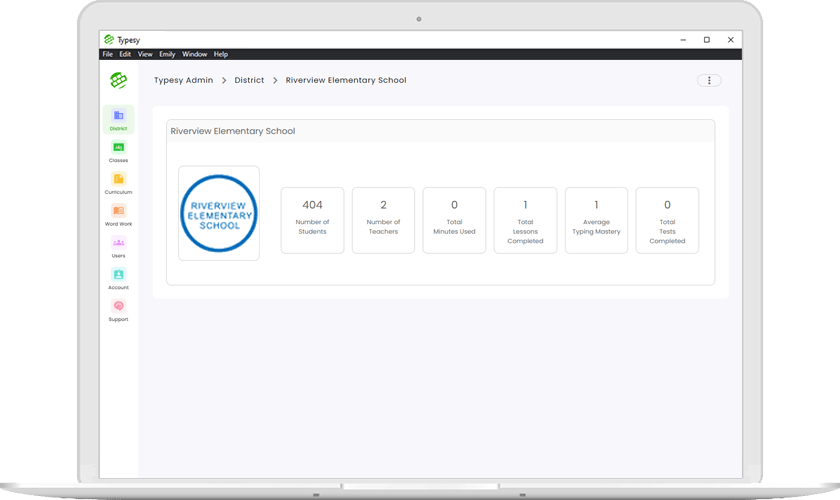
Task: Select the Number of Teachers card
Action: click(x=383, y=220)
